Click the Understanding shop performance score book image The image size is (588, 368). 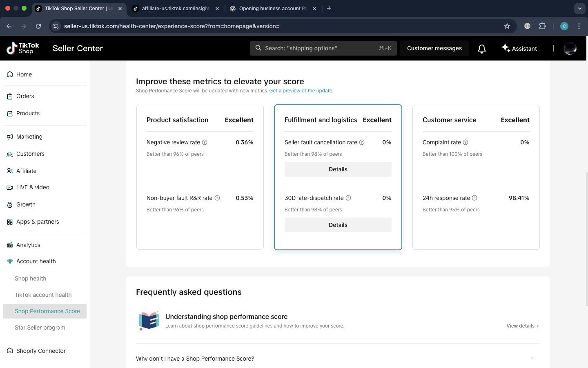tap(149, 321)
